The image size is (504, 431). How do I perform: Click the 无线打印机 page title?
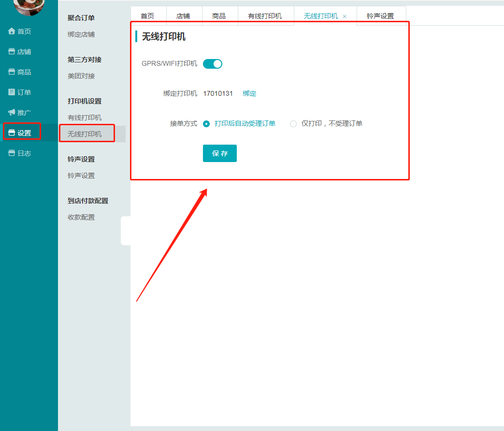tap(164, 37)
